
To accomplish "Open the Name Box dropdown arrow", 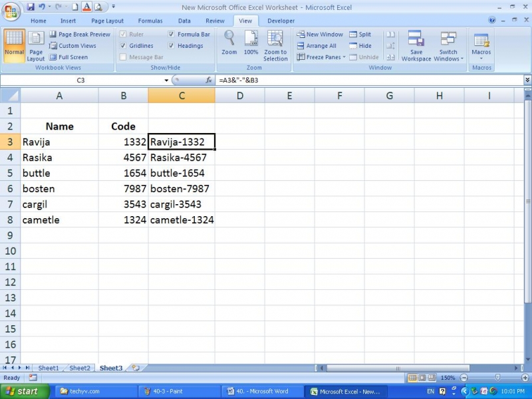I will (167, 80).
